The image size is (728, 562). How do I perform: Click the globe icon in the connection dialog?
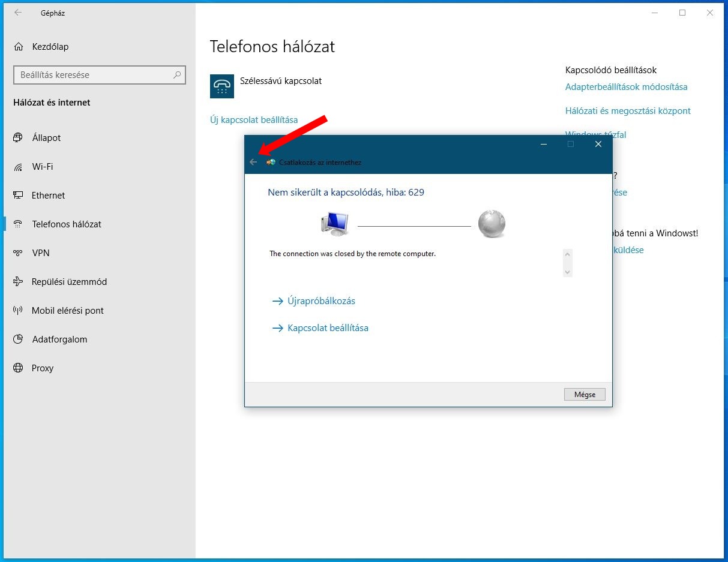492,224
